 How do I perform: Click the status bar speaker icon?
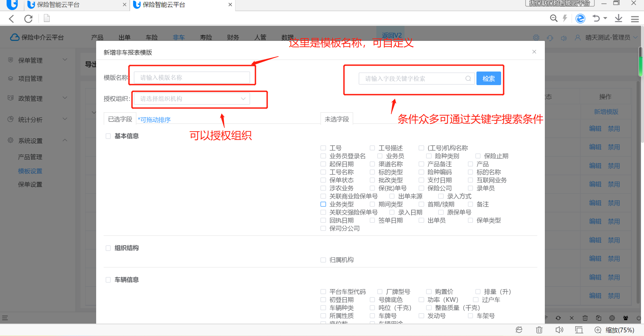559,330
